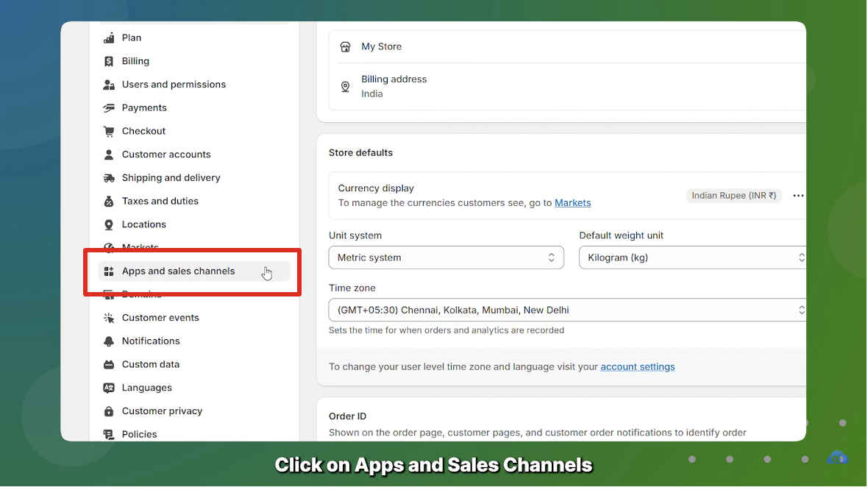Click the Billing address India row
The image size is (868, 490).
[567, 86]
